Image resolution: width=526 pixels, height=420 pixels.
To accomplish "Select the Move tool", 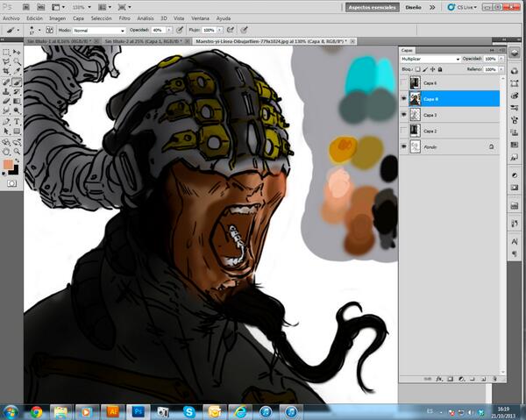I will click(x=17, y=52).
